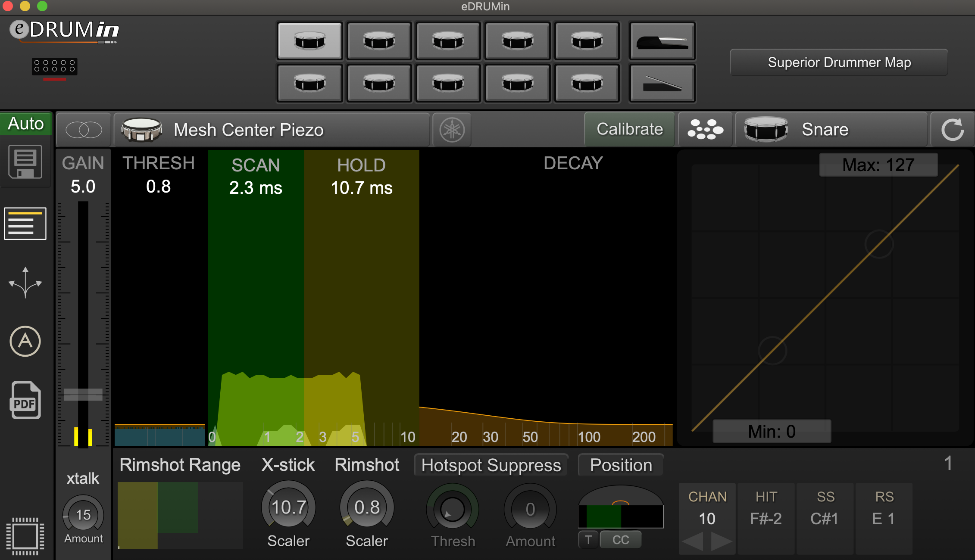975x560 pixels.
Task: Toggle the Auto mode button
Action: [26, 124]
